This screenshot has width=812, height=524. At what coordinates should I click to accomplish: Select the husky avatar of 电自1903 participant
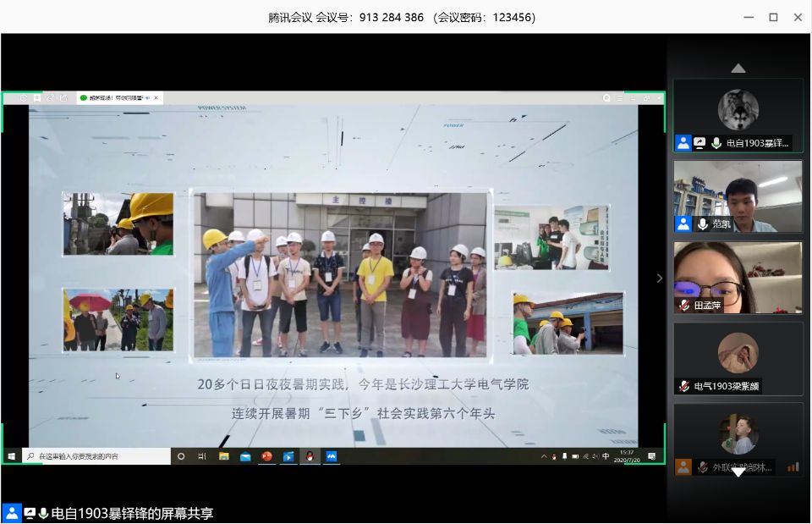point(738,110)
